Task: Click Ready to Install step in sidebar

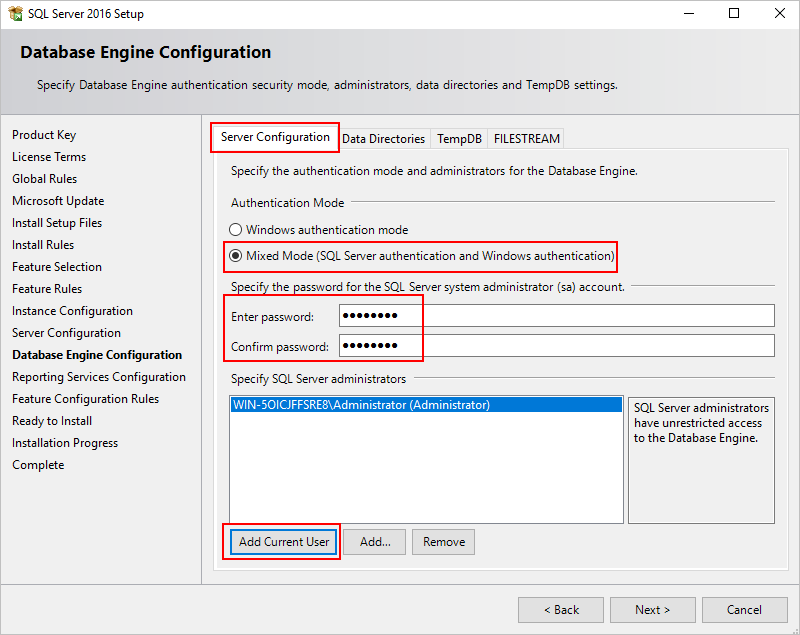Action: click(52, 421)
